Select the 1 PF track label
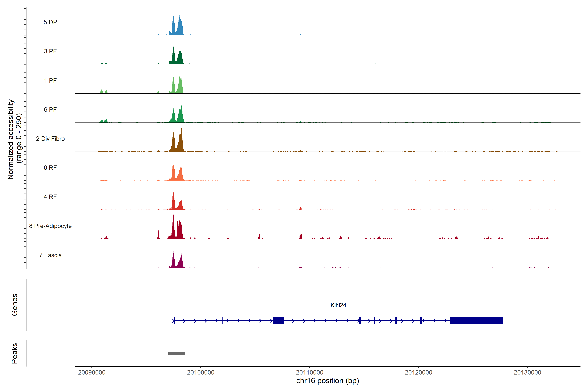The image size is (588, 392). coord(50,81)
